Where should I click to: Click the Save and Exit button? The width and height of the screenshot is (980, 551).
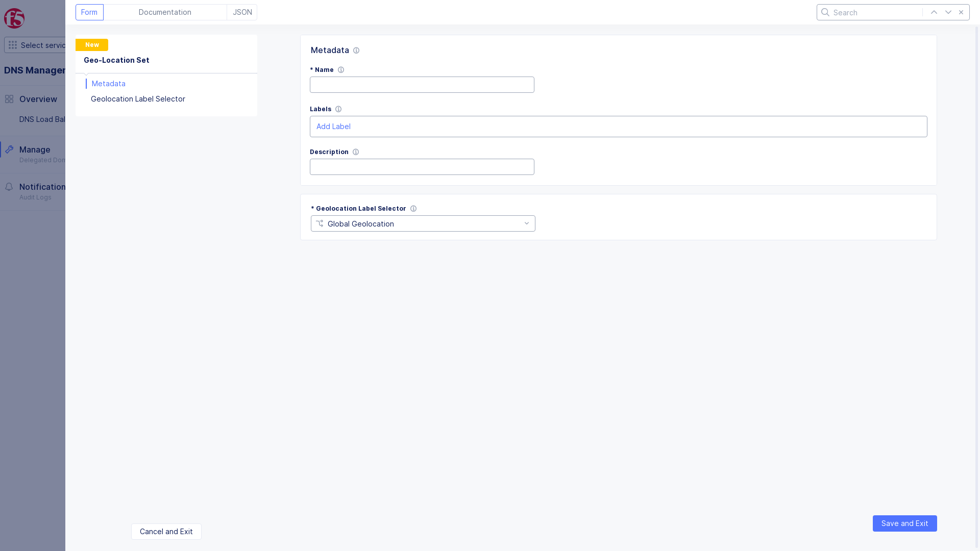904,523
